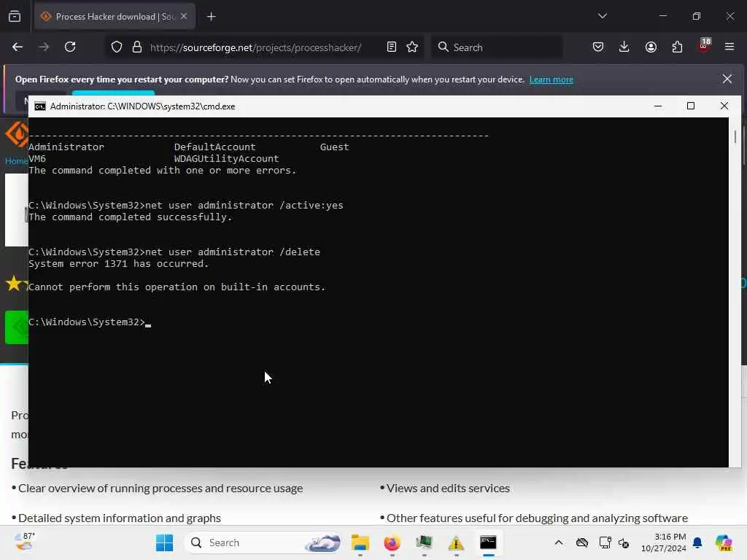The height and width of the screenshot is (560, 747).
Task: Click the Learn more link in notification
Action: pyautogui.click(x=551, y=79)
